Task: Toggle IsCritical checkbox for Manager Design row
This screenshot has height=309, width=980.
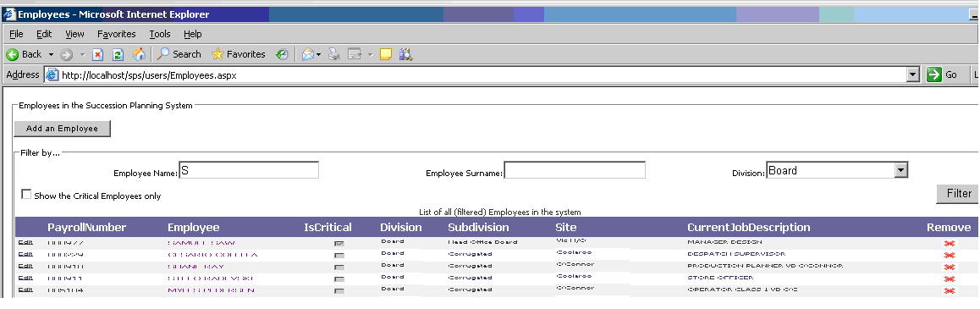Action: pyautogui.click(x=339, y=243)
